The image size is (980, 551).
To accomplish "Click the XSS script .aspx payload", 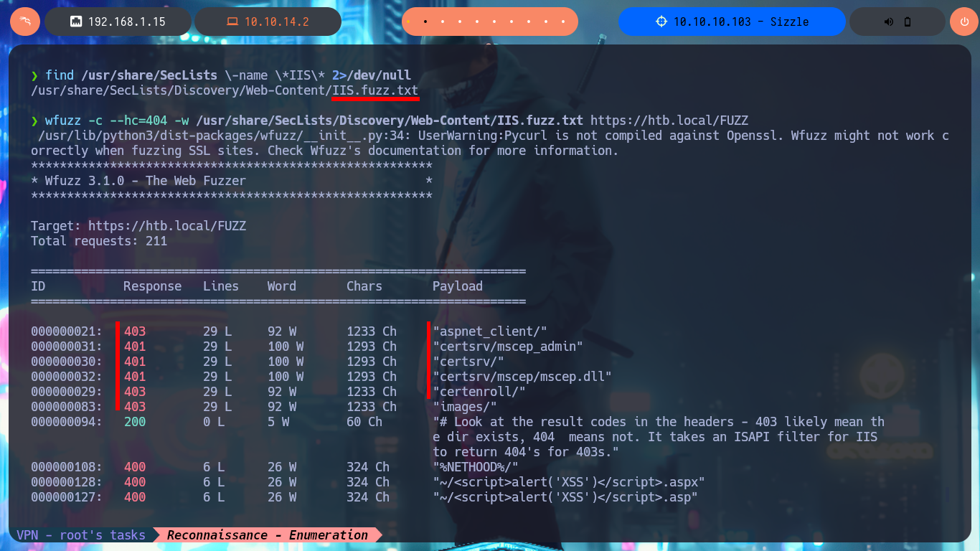I will 568,482.
